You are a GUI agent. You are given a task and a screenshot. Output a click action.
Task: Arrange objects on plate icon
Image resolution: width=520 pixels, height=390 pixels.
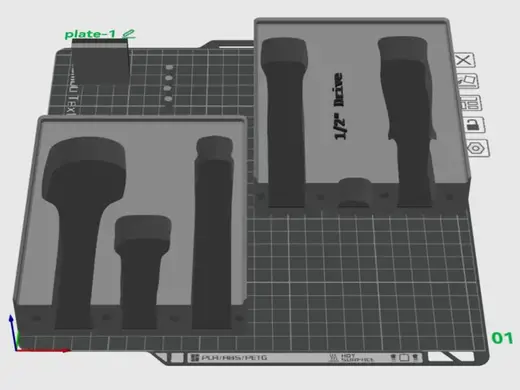click(x=470, y=103)
